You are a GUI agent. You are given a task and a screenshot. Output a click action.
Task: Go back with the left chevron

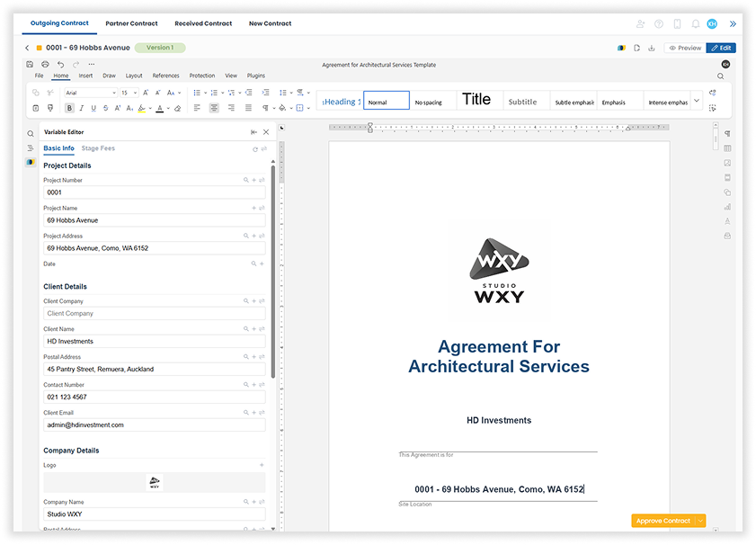tap(27, 48)
